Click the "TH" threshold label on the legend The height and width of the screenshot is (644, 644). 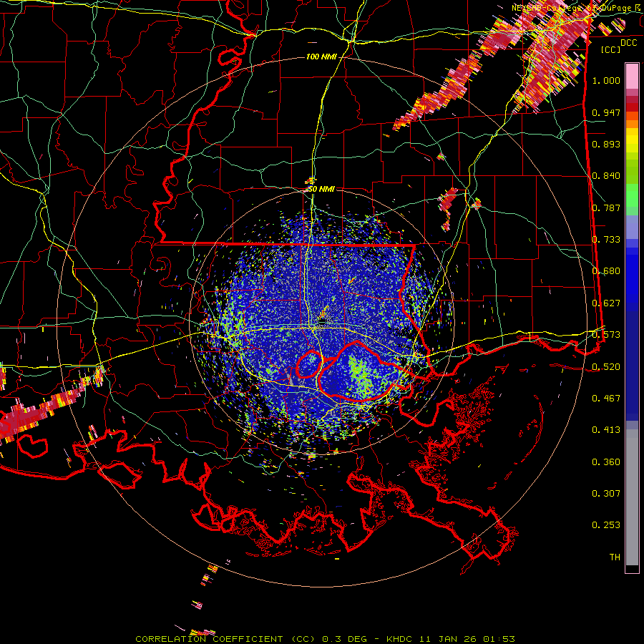(615, 557)
